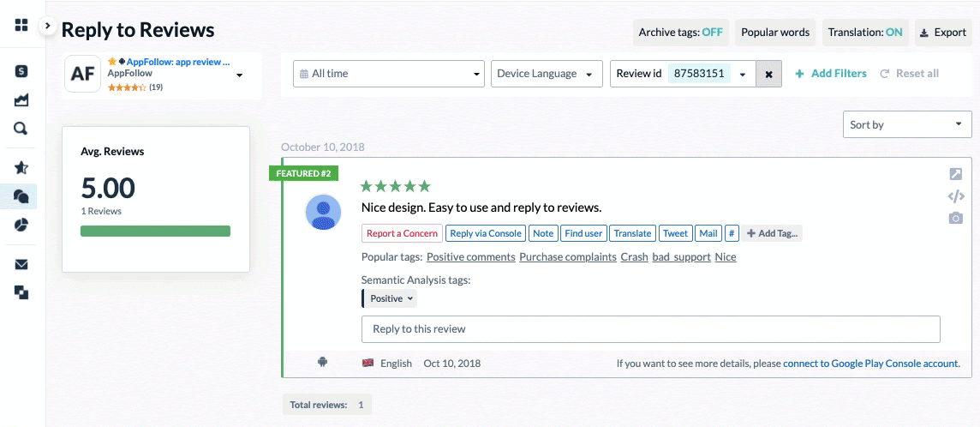Image resolution: width=980 pixels, height=427 pixels.
Task: Click the Android platform icon
Action: click(322, 361)
